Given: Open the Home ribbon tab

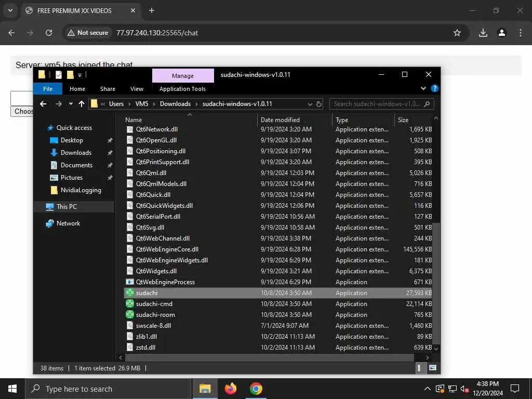Looking at the screenshot, I should coord(77,88).
